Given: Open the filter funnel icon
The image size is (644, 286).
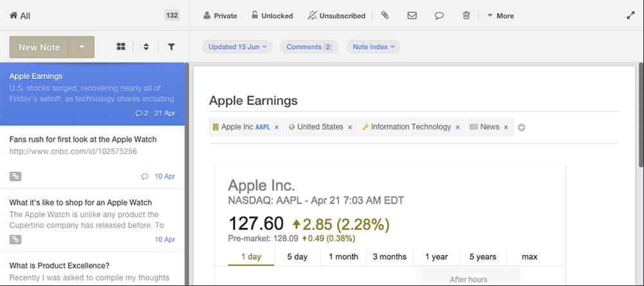Looking at the screenshot, I should pyautogui.click(x=171, y=47).
